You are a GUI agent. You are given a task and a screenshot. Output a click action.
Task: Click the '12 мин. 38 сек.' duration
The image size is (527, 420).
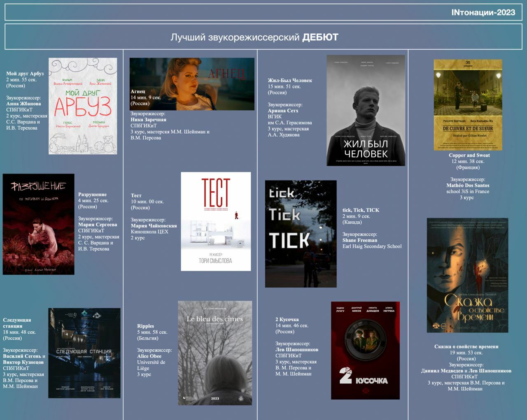(468, 161)
